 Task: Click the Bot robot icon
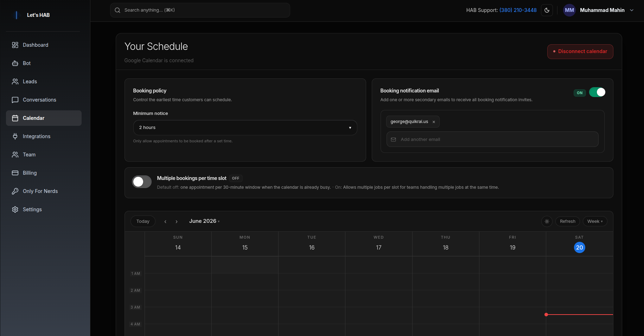pos(15,63)
